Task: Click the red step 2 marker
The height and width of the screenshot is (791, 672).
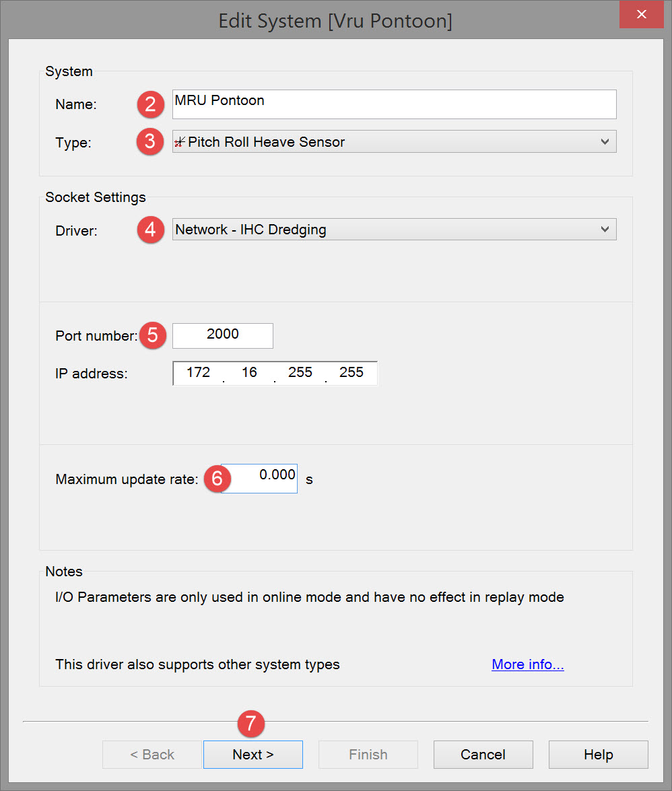Action: tap(150, 104)
